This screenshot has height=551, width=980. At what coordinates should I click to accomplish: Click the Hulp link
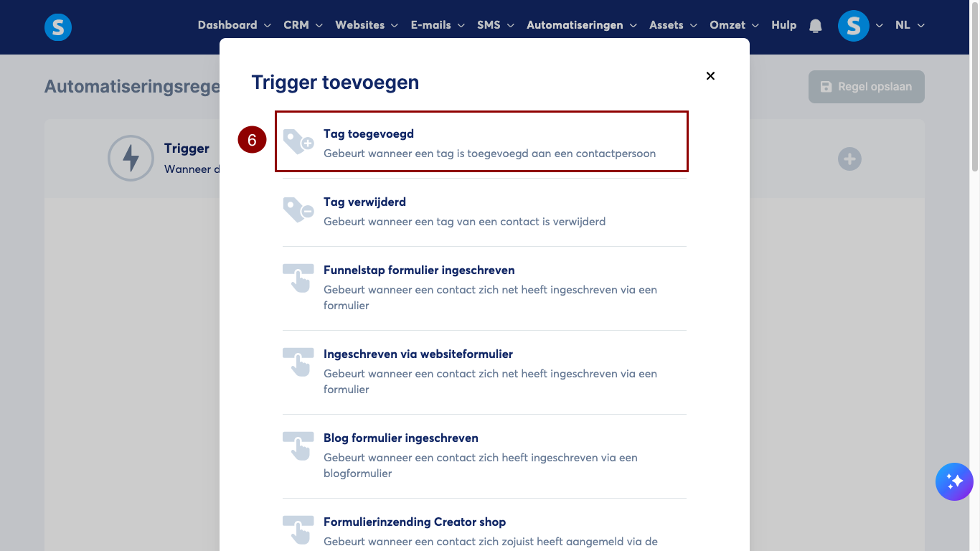784,25
